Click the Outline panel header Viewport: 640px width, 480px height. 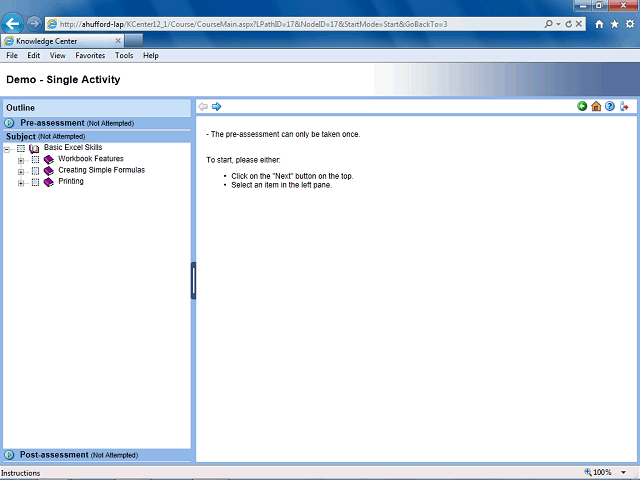point(97,108)
